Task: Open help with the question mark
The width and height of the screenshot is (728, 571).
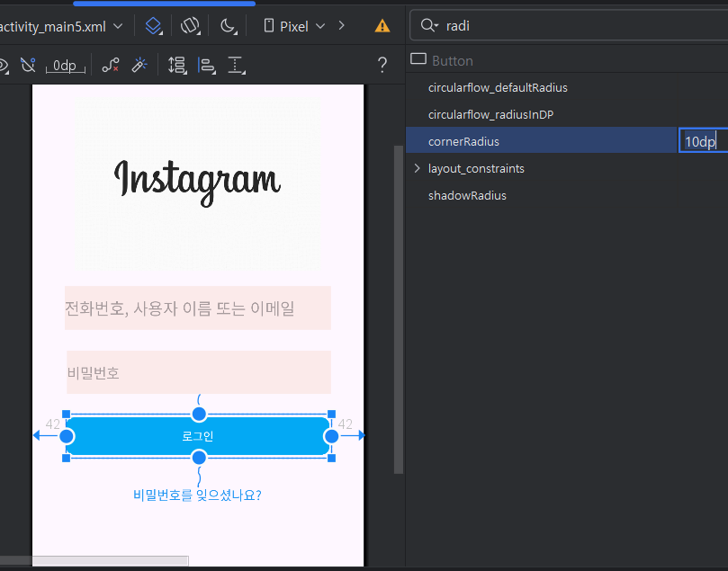Action: click(x=382, y=65)
